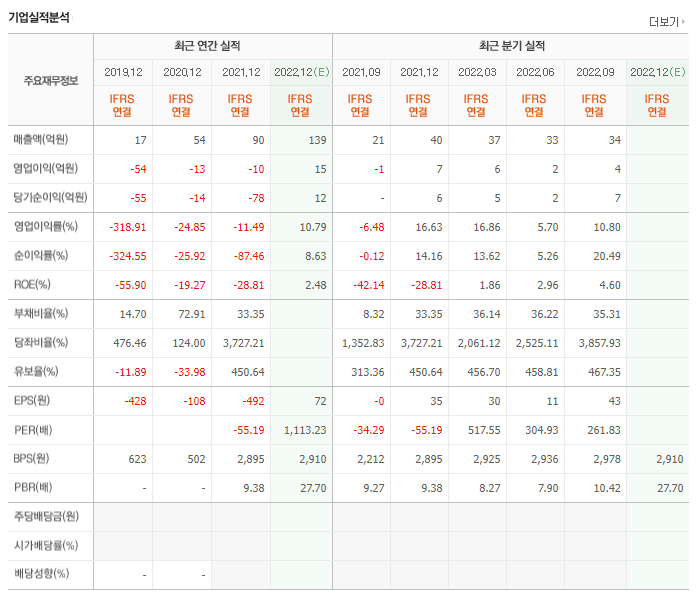Click the PBR value 8.27
This screenshot has height=594, width=700.
[490, 488]
